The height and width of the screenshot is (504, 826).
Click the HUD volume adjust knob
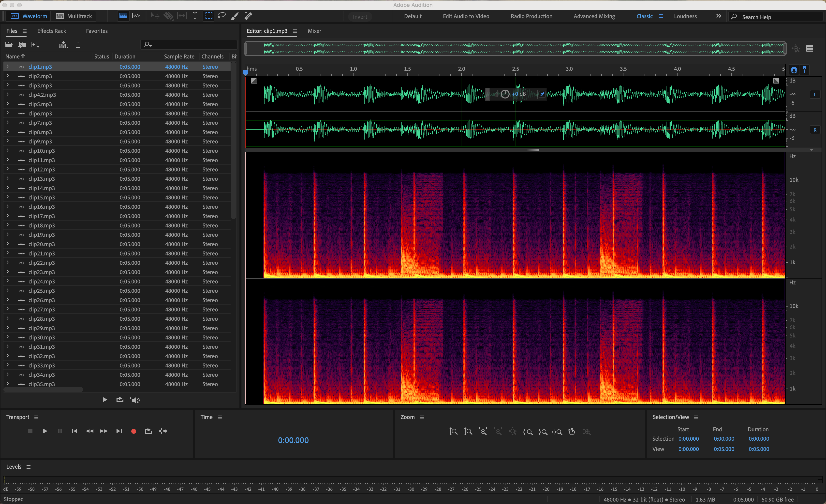(x=505, y=94)
